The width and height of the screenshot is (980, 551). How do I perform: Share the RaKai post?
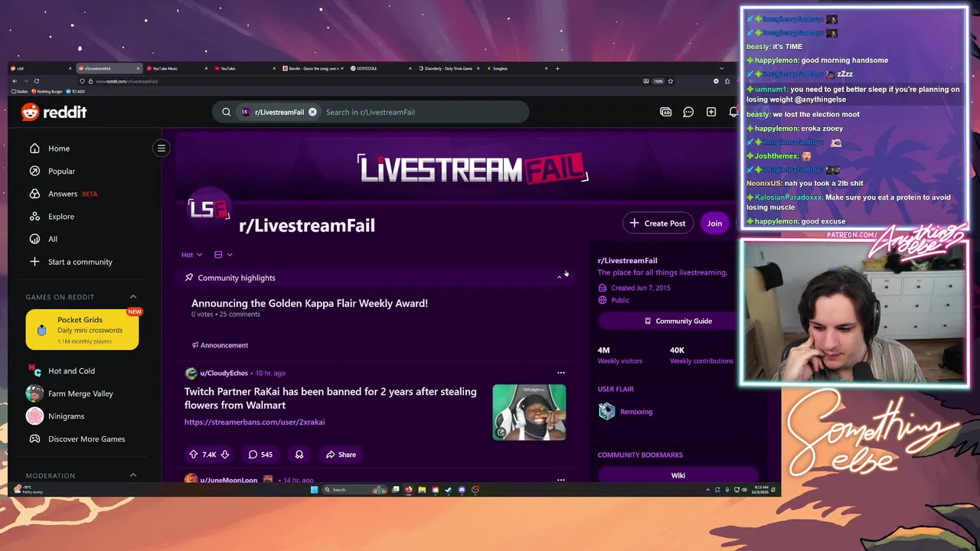(x=341, y=455)
